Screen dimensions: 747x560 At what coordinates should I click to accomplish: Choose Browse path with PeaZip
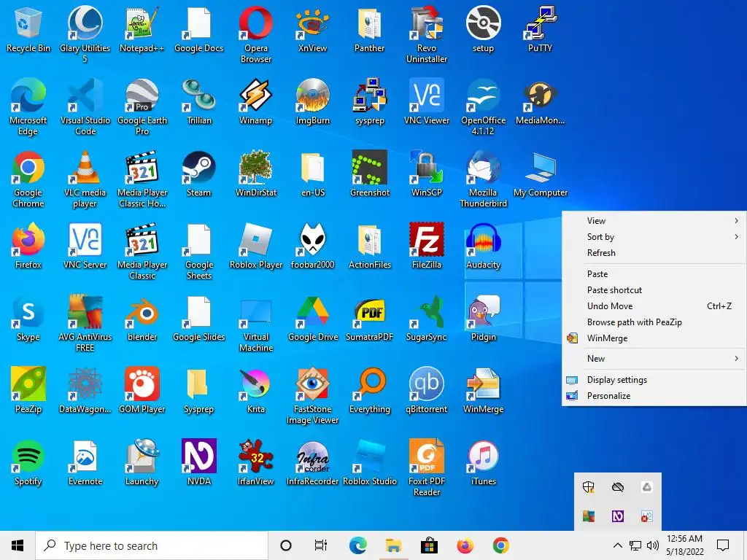(654, 322)
